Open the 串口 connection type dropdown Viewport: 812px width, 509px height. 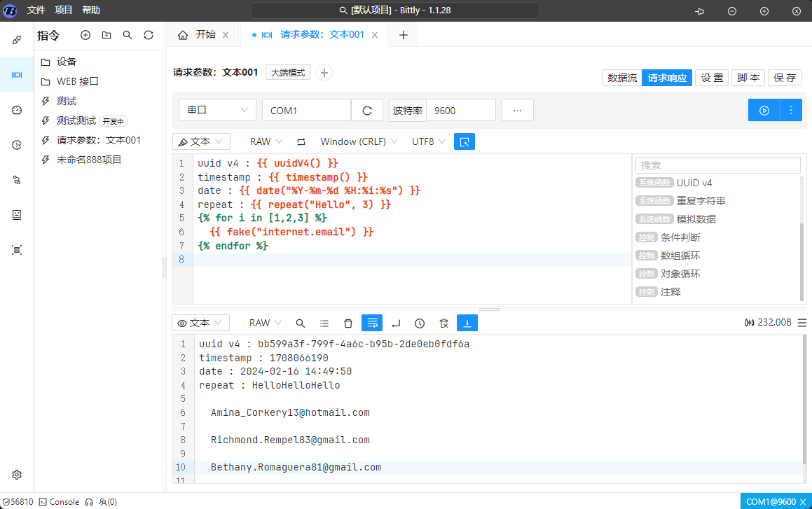[x=217, y=110]
